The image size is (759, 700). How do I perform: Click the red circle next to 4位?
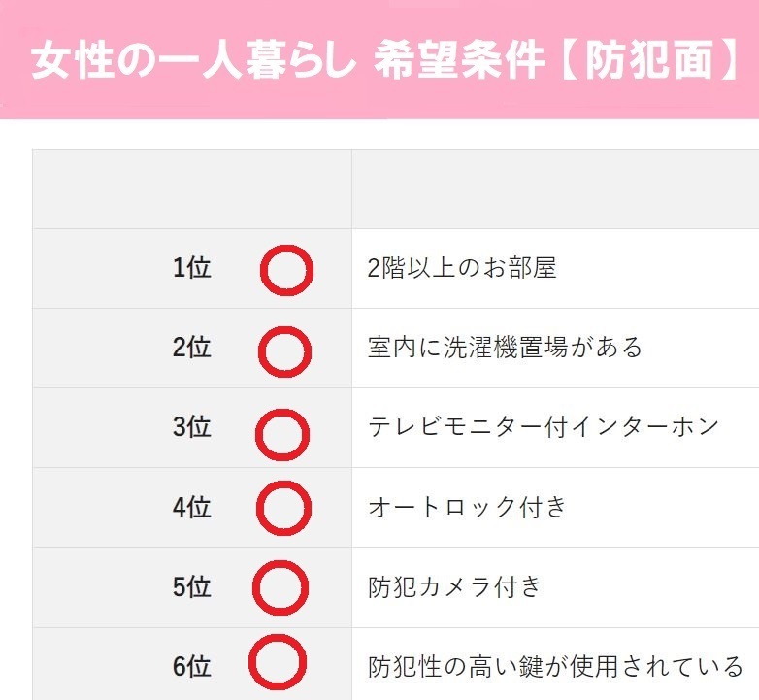point(283,508)
